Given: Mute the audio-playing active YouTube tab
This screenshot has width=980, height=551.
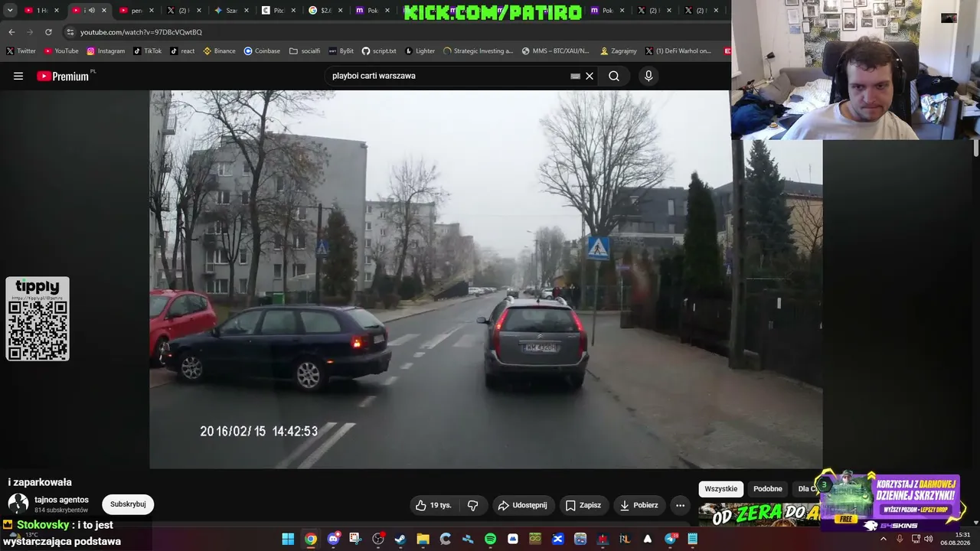Looking at the screenshot, I should [x=92, y=11].
